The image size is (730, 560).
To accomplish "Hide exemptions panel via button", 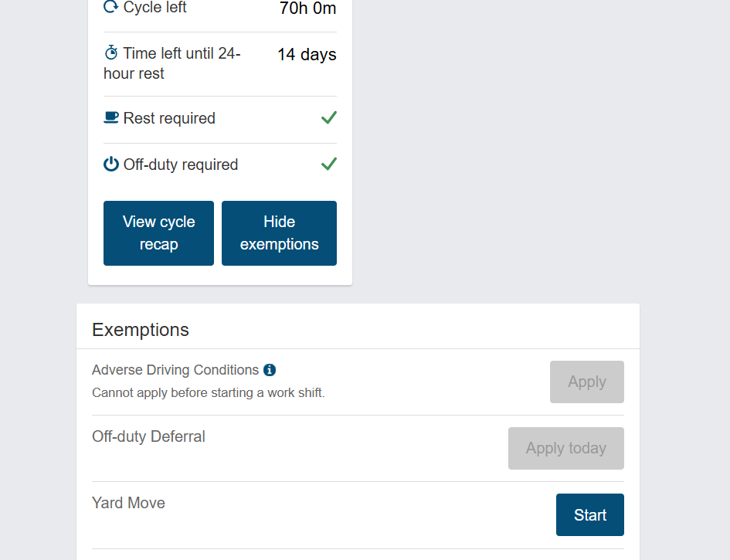I will tap(280, 233).
